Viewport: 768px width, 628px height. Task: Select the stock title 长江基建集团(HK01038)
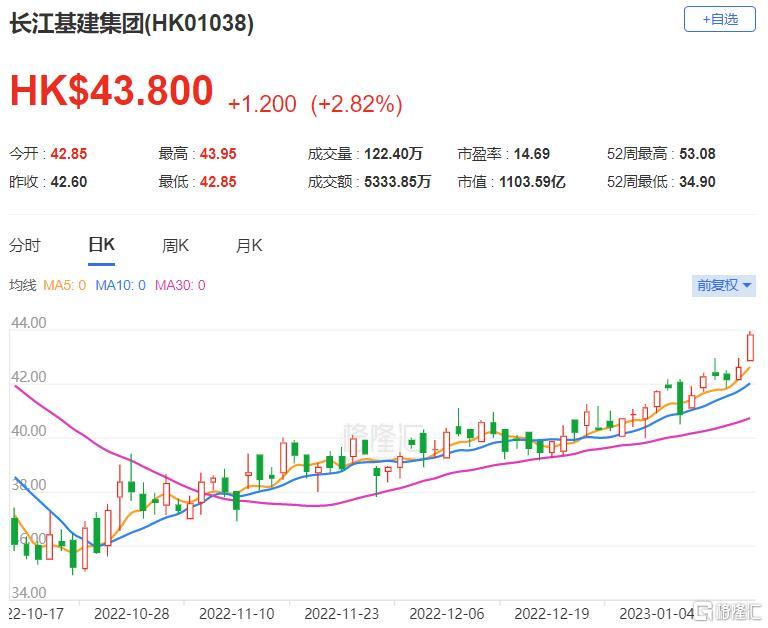(x=131, y=23)
